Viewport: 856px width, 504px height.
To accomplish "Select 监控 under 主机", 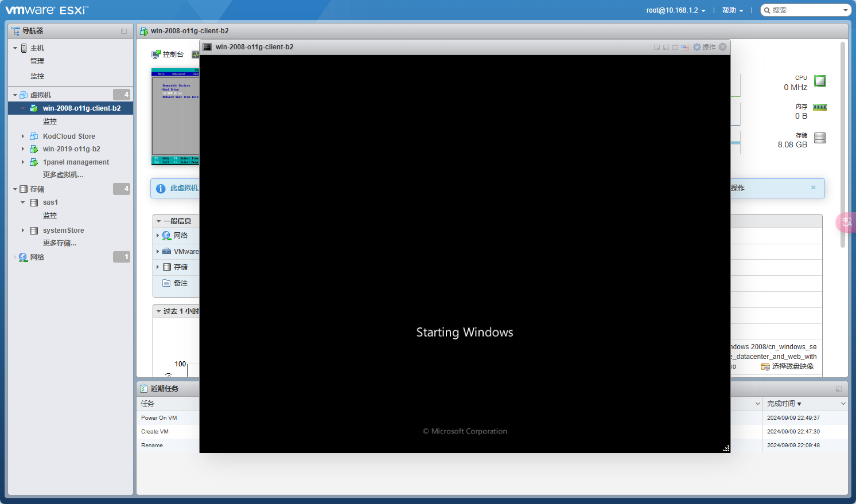I will (x=37, y=76).
